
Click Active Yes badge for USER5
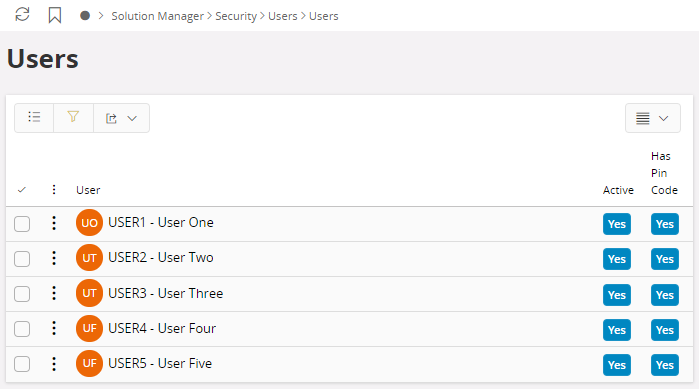tap(617, 365)
